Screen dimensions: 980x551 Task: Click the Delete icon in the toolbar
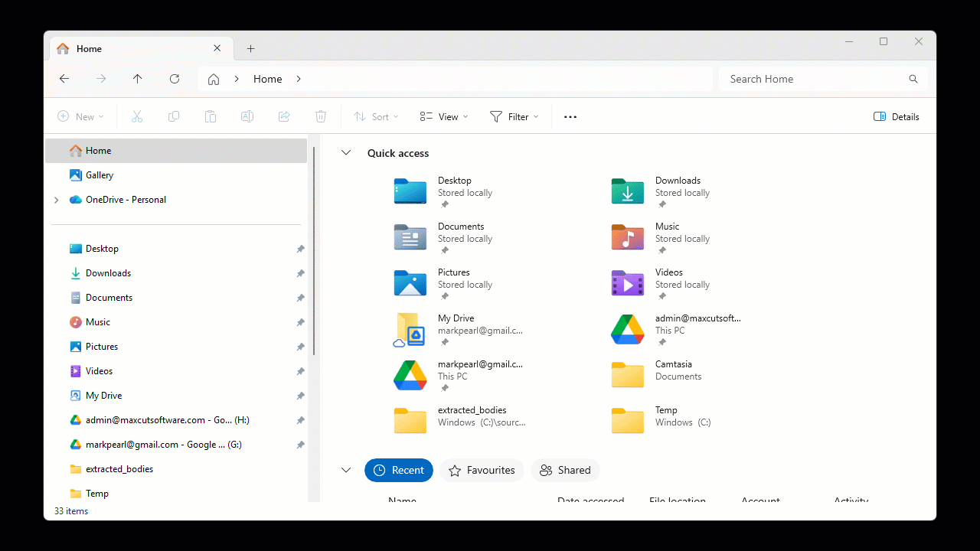(x=321, y=116)
